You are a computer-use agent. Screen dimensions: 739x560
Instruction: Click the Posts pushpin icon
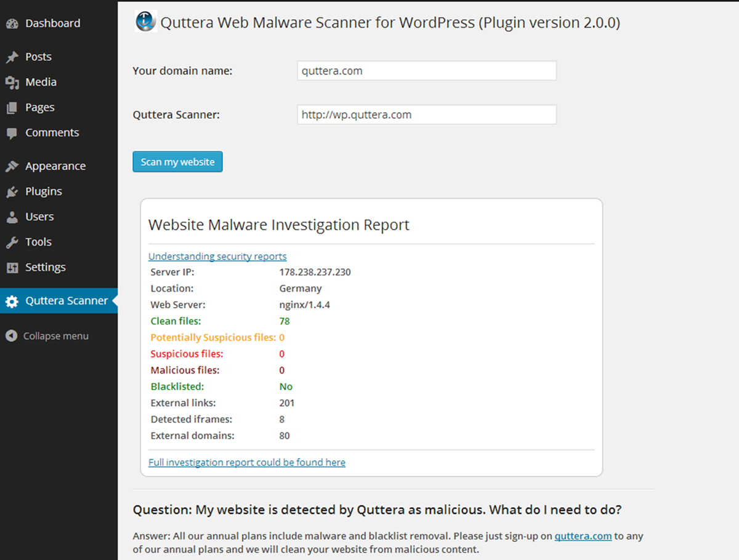pyautogui.click(x=12, y=57)
